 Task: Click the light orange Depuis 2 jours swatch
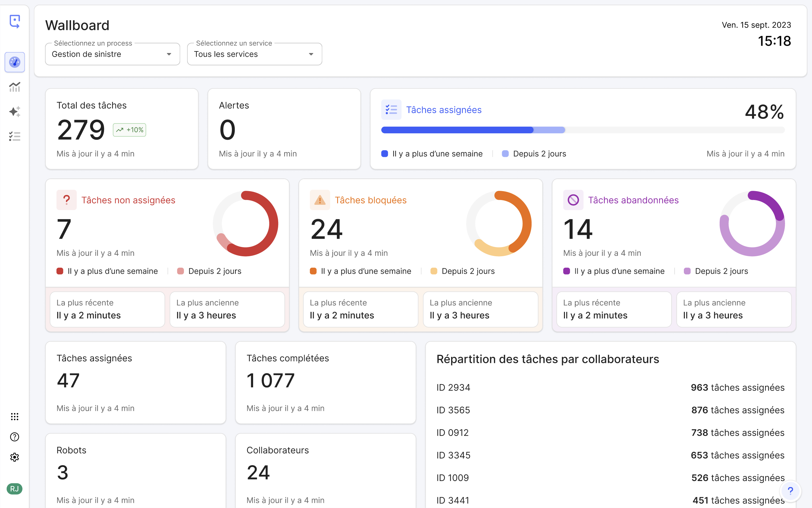(434, 271)
